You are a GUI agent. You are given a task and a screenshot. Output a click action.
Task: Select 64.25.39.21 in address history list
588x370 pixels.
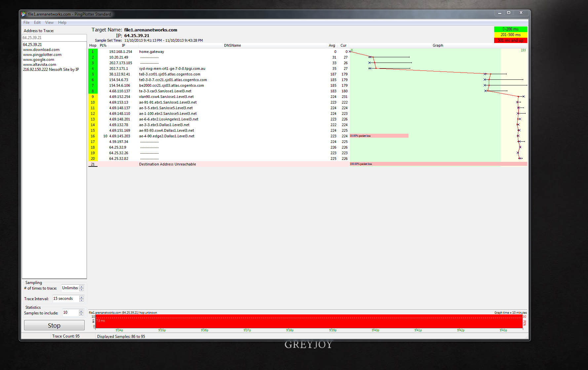(32, 45)
